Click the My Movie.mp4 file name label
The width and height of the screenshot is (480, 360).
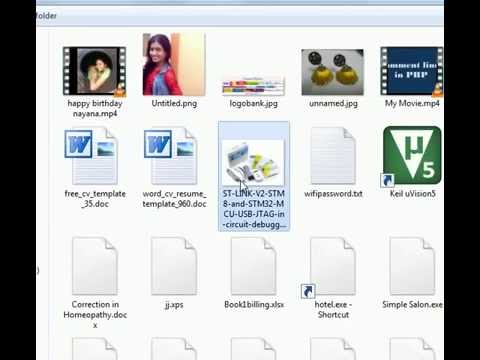click(x=412, y=103)
